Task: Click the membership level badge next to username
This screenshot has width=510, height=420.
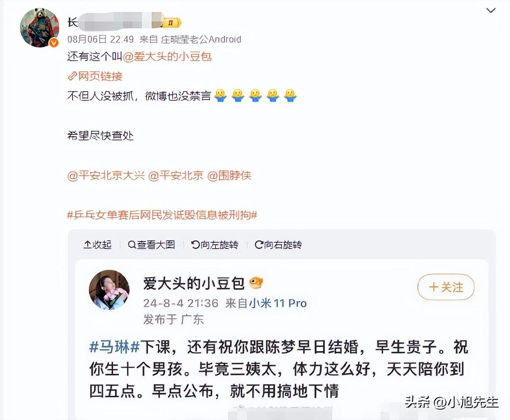Action: click(x=172, y=23)
